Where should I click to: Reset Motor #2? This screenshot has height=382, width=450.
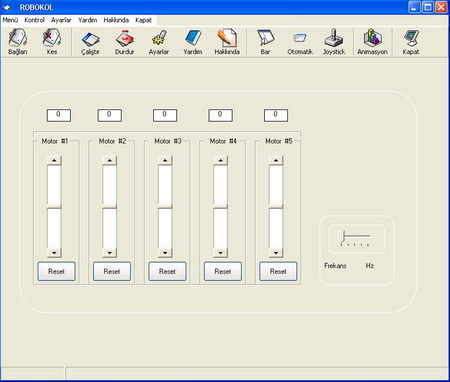point(112,271)
